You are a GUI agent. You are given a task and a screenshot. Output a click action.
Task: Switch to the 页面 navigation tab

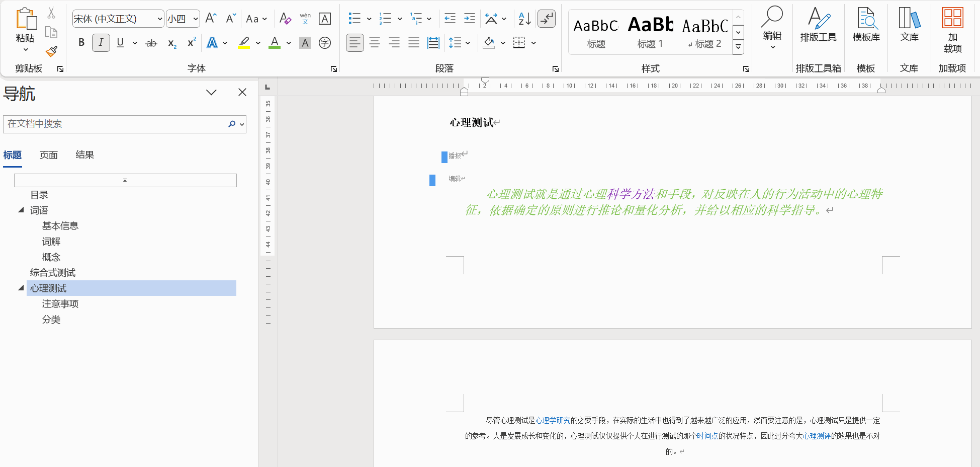49,155
